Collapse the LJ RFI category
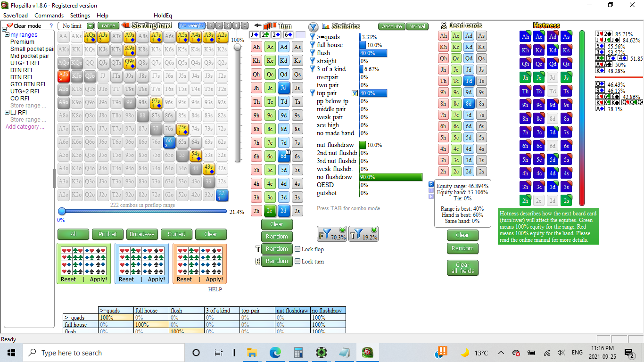Viewport: 644px width, 362px height. [x=7, y=113]
